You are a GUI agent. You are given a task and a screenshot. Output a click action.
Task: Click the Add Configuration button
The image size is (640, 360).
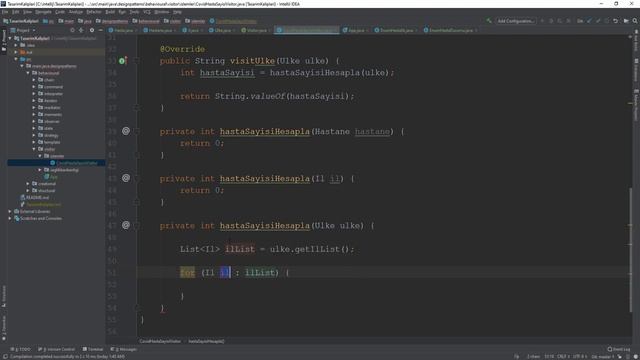click(x=515, y=21)
